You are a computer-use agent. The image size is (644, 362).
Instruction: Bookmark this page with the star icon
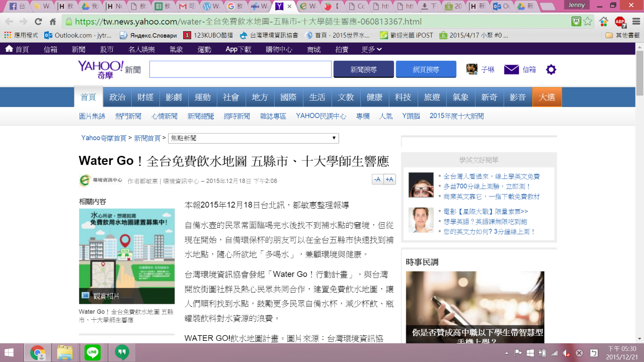pos(587,22)
